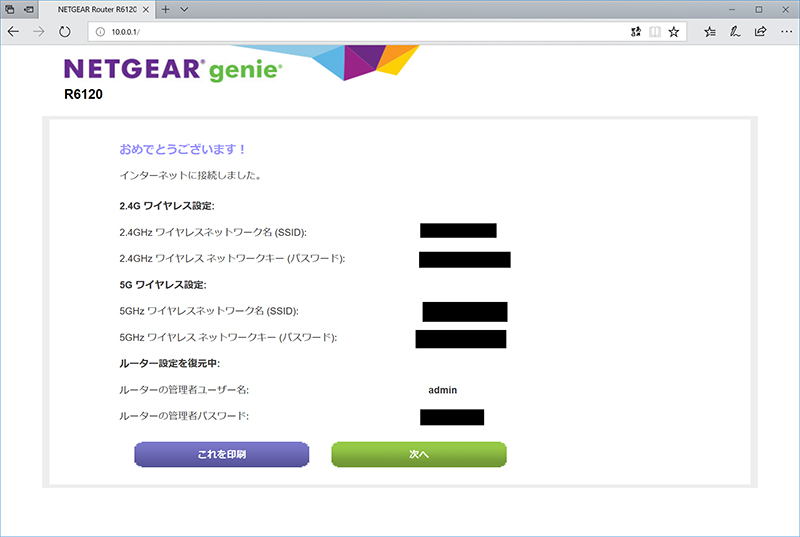Click the 10.0.0.1 address bar
800x537 pixels.
click(x=350, y=32)
